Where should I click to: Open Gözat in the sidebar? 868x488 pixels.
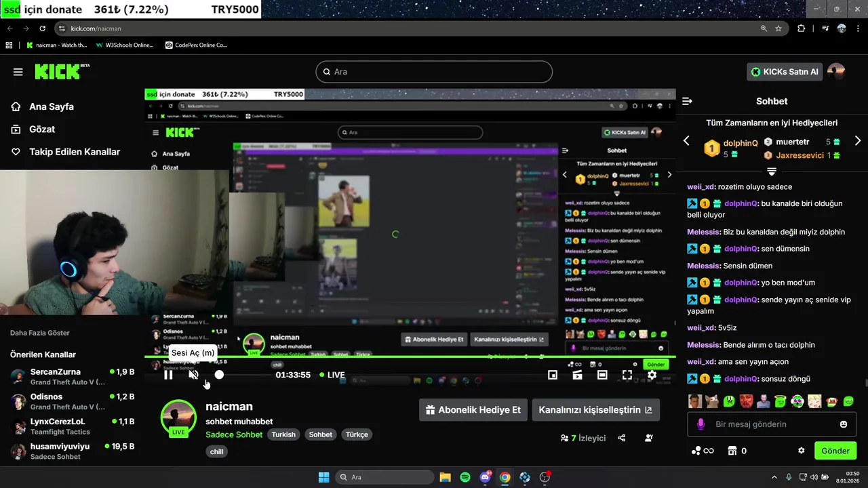coord(34,129)
